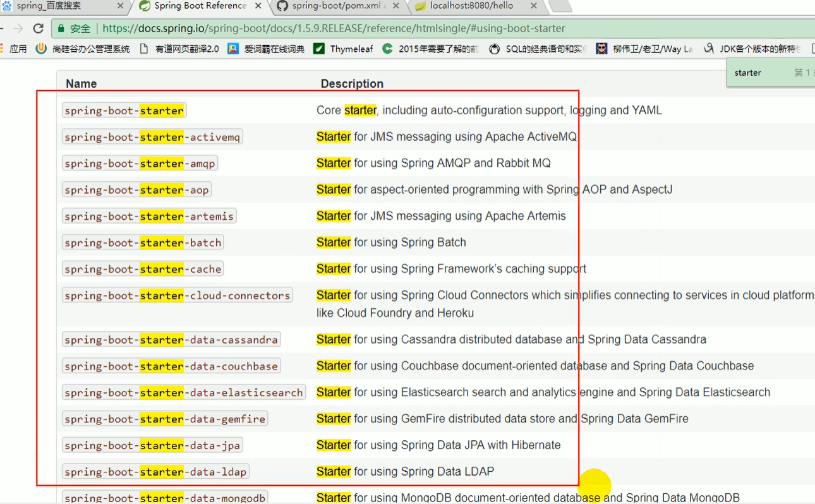Open the 有道网页翻译2.0 bookmark
The width and height of the screenshot is (815, 504).
coord(179,49)
